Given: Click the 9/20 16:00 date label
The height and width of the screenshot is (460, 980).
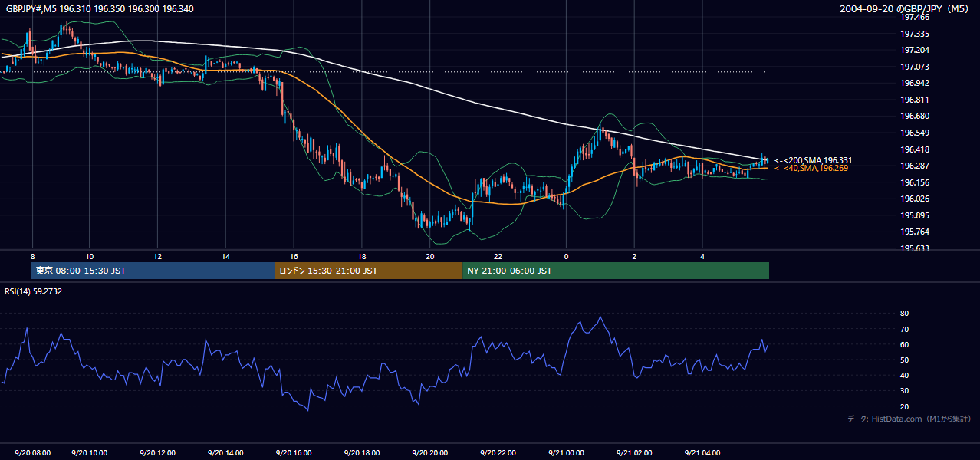Looking at the screenshot, I should 294,453.
